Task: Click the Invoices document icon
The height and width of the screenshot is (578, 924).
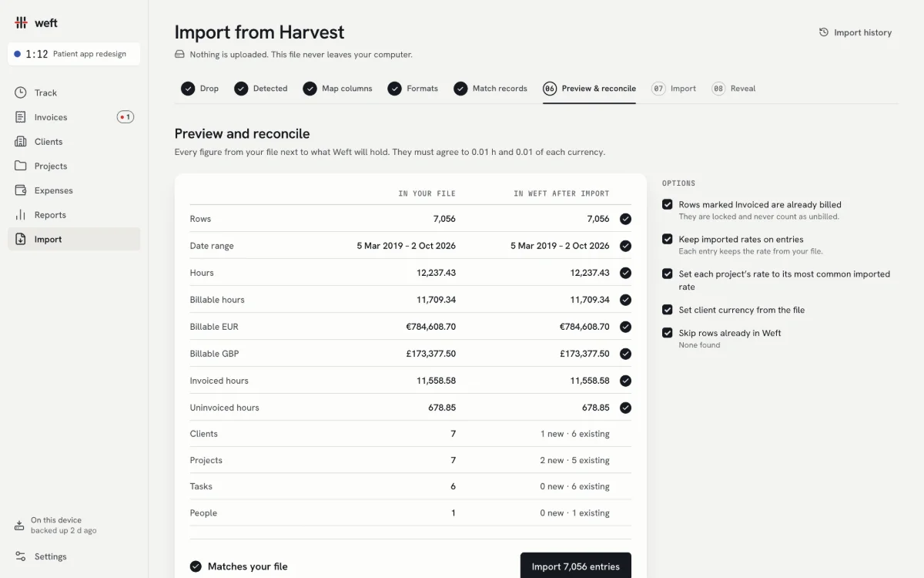Action: 21,117
